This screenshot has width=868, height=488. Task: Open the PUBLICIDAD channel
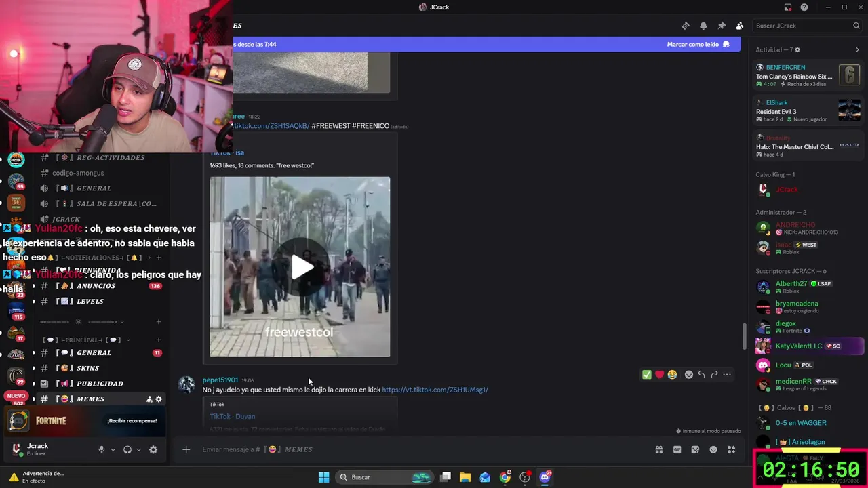[x=100, y=384]
